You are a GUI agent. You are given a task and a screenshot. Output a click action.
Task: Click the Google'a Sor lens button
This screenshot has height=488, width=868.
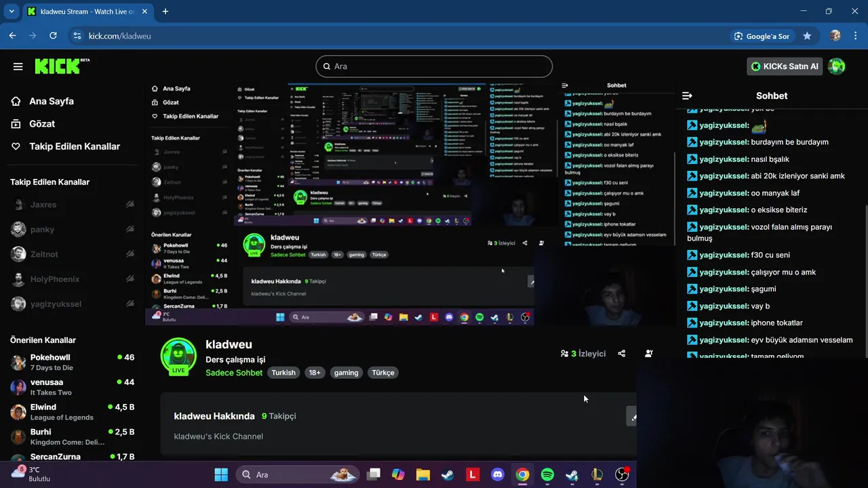click(x=762, y=36)
